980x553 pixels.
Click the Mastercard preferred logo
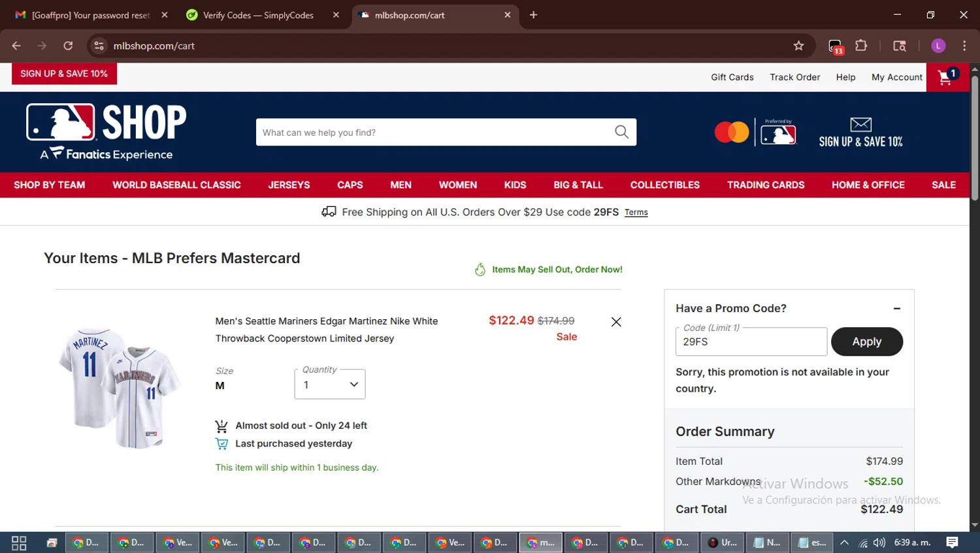point(755,132)
